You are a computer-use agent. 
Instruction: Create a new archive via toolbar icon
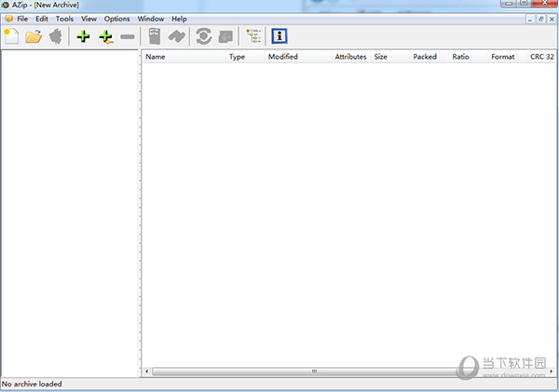tap(11, 36)
